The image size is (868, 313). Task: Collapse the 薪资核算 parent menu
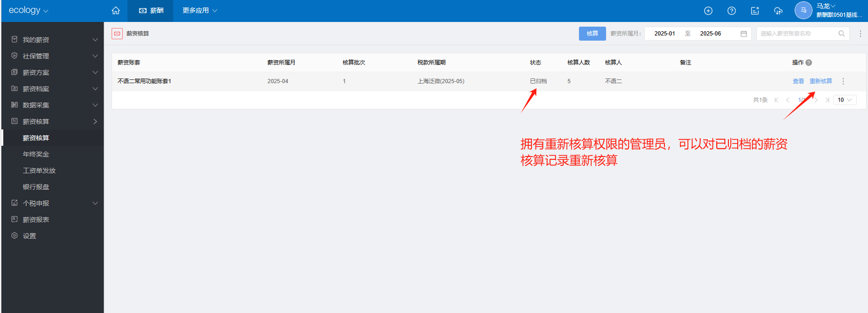[53, 121]
